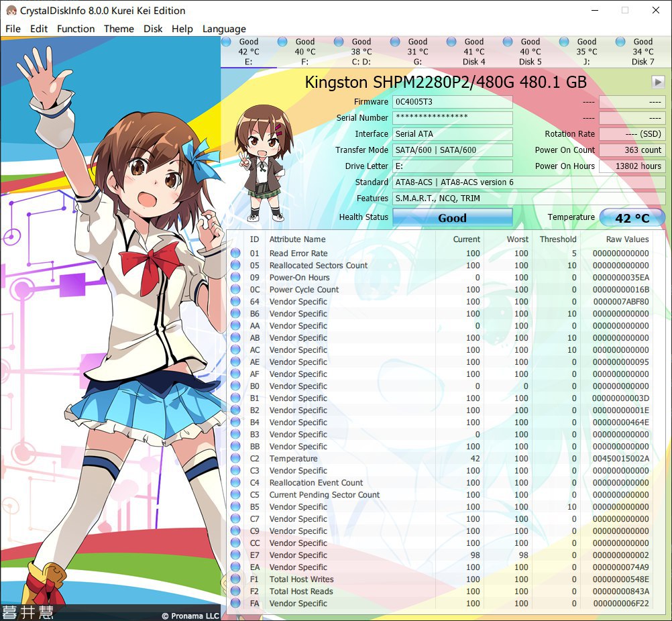Click status icon of attribute AA
Screen dimensions: 672x621
[235, 325]
